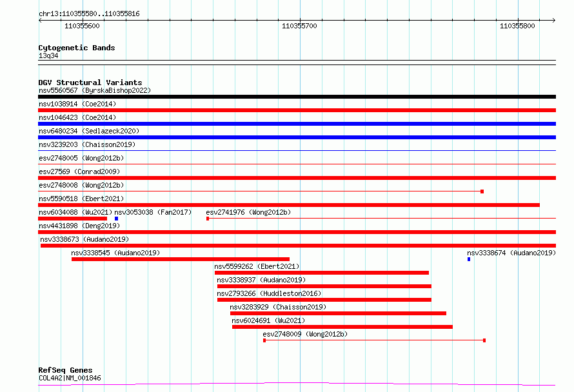The height and width of the screenshot is (392, 574).
Task: Click the RefSeq Genes track title
Action: point(65,370)
